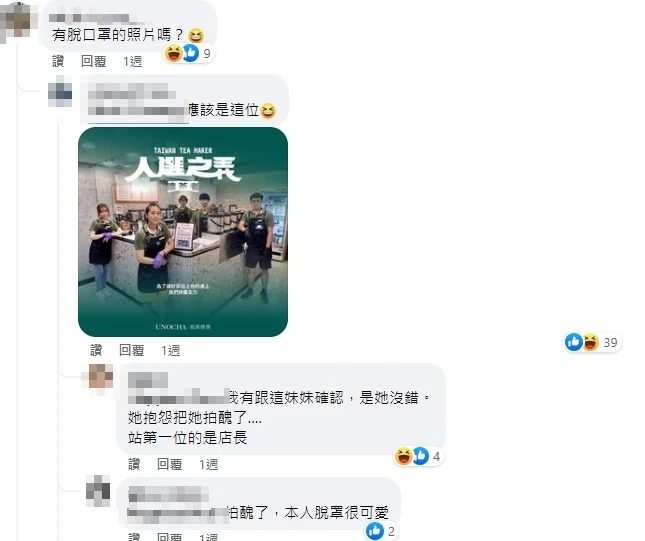Click haha reaction on store manager comment
The height and width of the screenshot is (541, 645).
click(x=403, y=456)
